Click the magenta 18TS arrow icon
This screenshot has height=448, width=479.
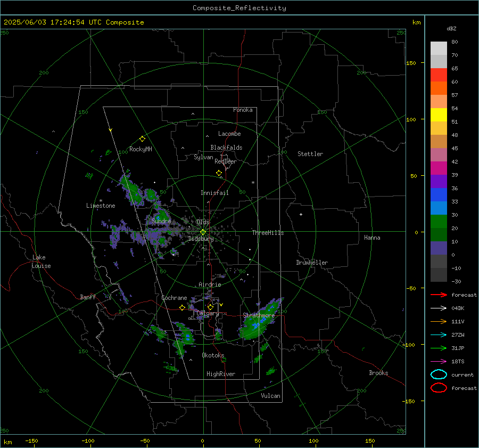pyautogui.click(x=439, y=362)
